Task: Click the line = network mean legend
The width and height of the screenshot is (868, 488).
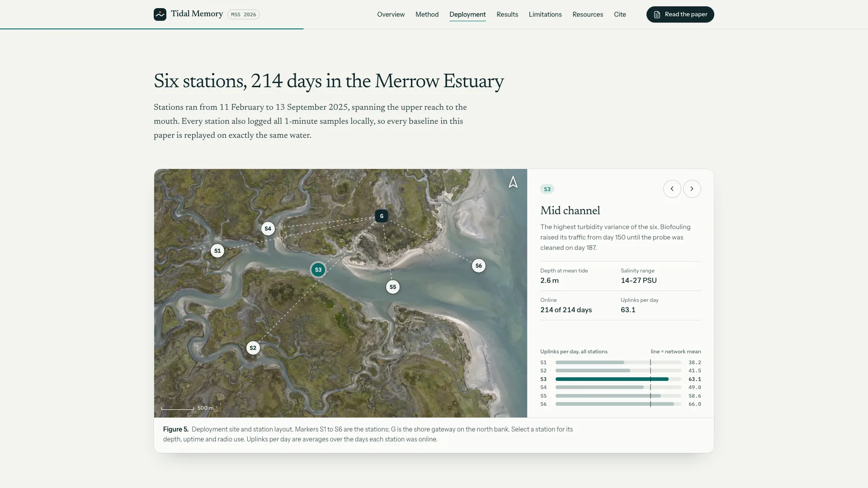Action: click(676, 352)
